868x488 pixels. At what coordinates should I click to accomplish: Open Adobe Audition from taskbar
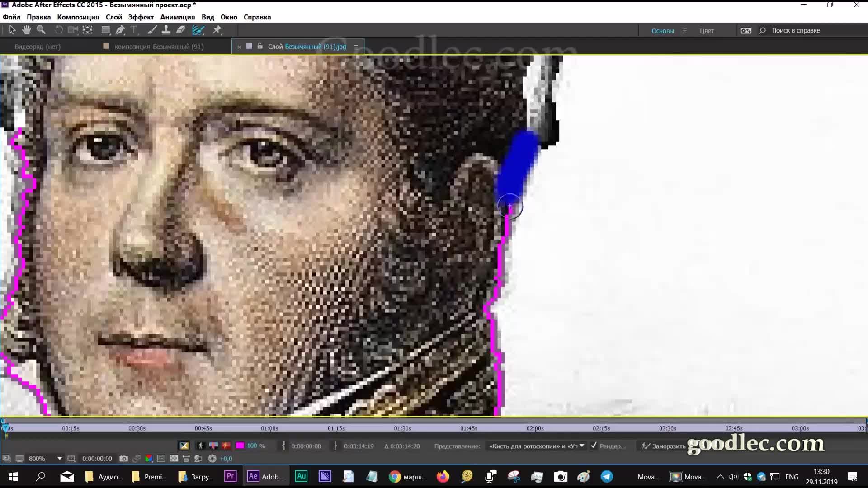click(301, 476)
